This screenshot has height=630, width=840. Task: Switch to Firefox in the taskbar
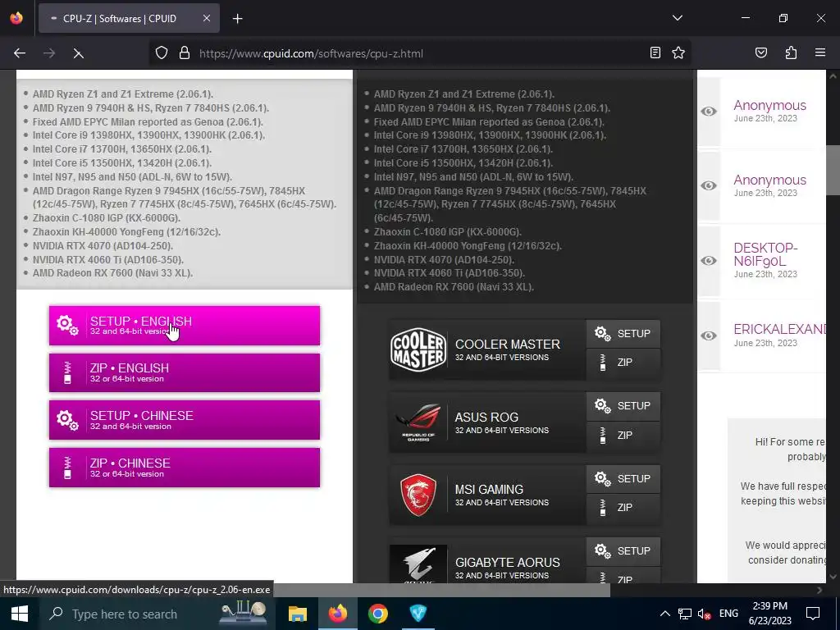pyautogui.click(x=337, y=614)
